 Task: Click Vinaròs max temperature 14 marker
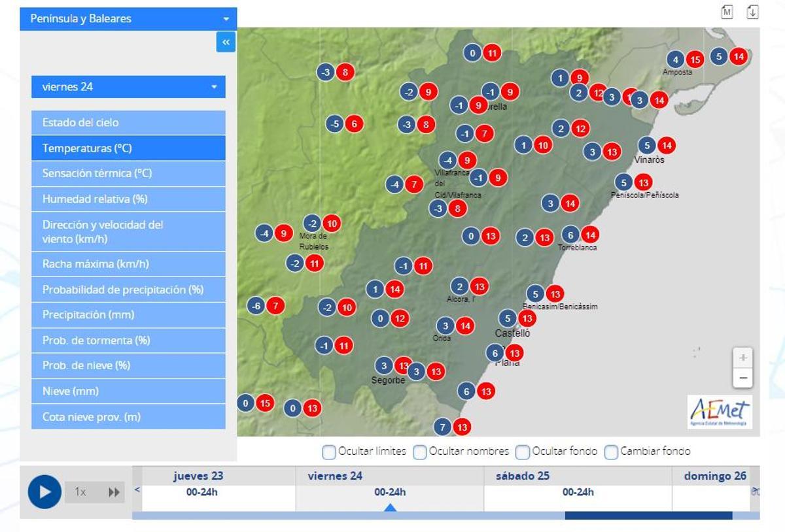667,146
